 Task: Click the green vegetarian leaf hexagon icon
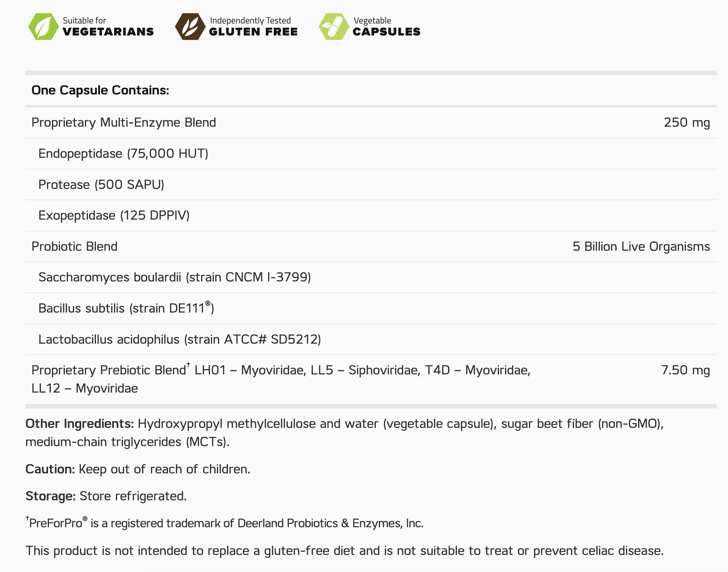[43, 27]
